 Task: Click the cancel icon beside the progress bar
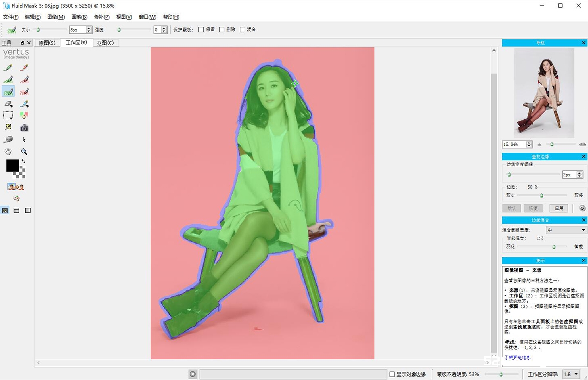pyautogui.click(x=193, y=374)
